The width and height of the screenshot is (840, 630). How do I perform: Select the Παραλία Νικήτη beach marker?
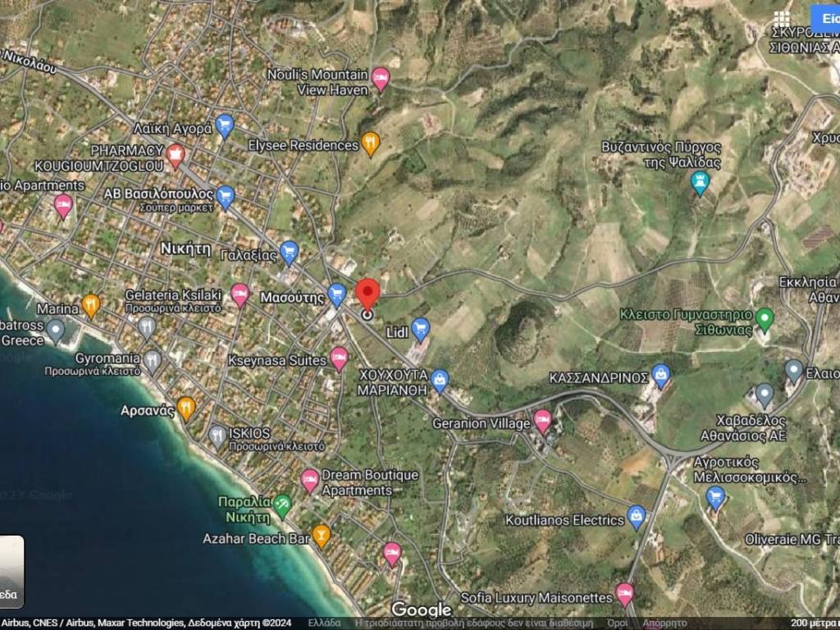(282, 505)
